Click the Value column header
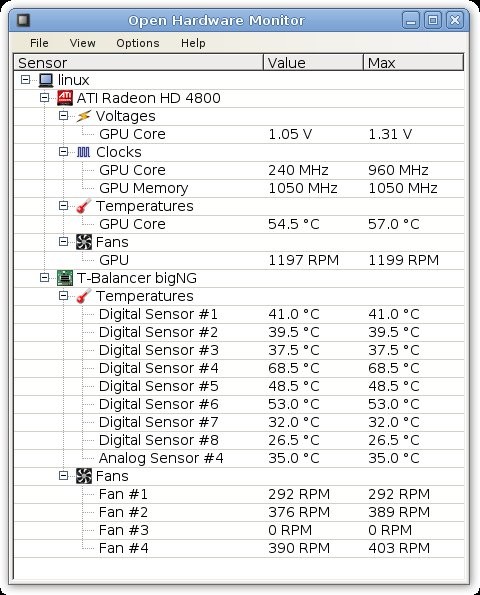The width and height of the screenshot is (480, 595). (x=313, y=63)
